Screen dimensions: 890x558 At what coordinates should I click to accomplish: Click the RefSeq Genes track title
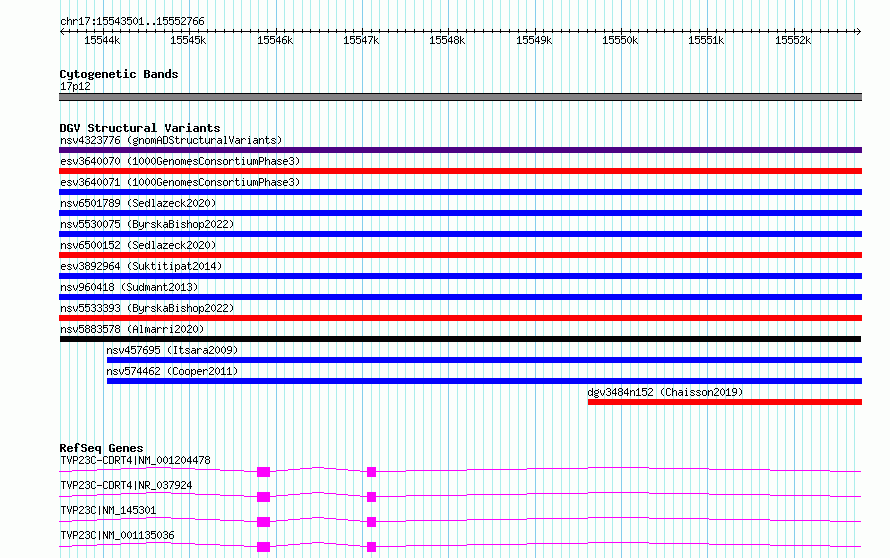pos(101,448)
